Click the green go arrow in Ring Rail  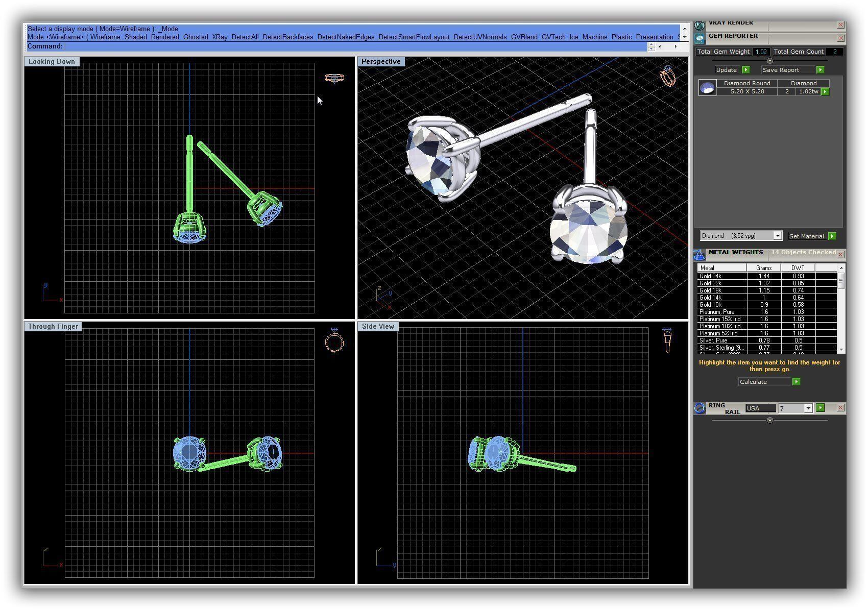tap(820, 408)
